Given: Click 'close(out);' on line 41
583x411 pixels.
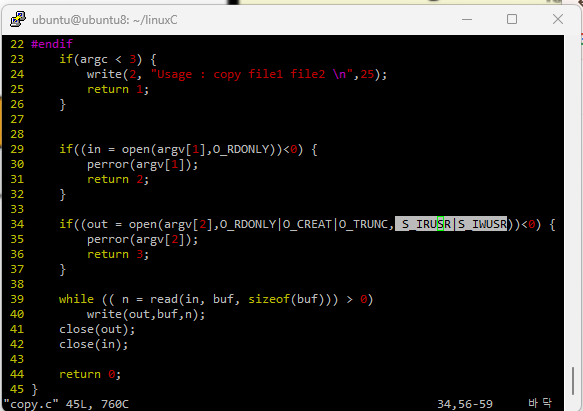Looking at the screenshot, I should 97,329.
